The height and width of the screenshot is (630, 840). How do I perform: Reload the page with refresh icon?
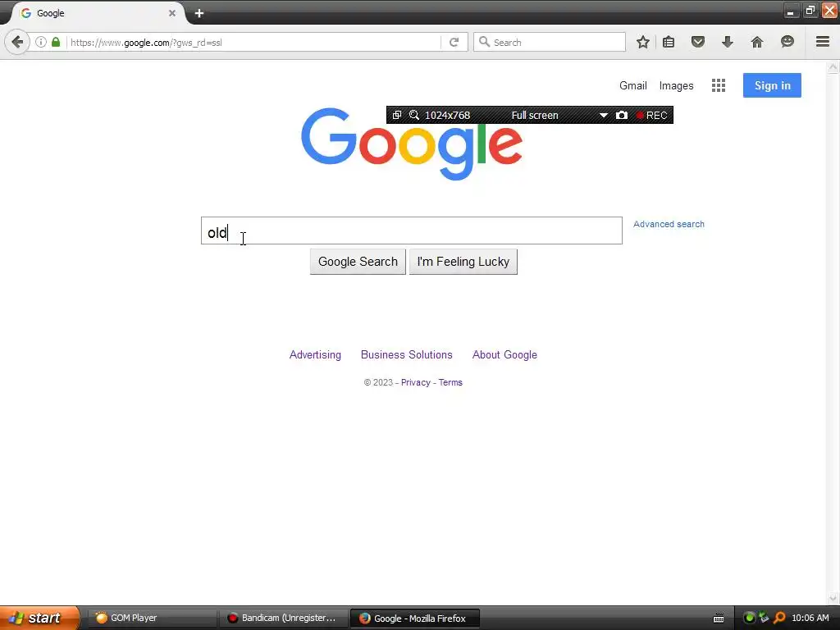(454, 42)
